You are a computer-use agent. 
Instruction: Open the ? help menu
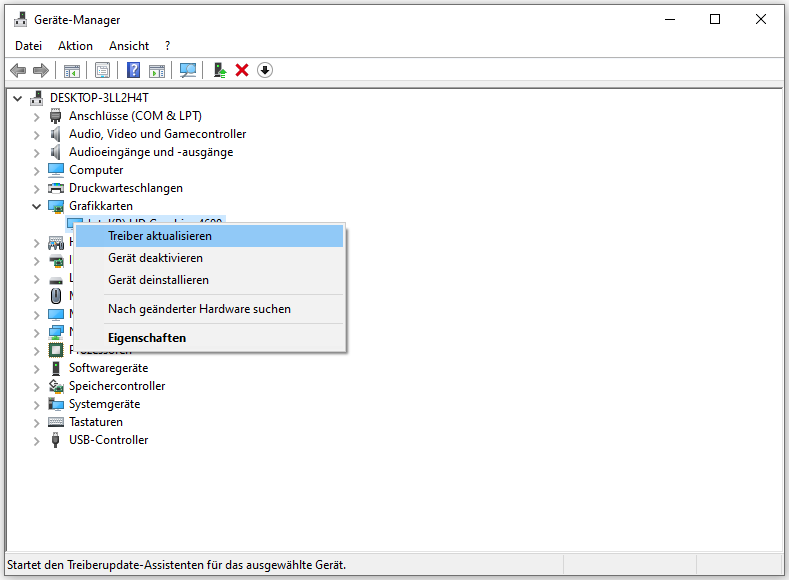(168, 46)
